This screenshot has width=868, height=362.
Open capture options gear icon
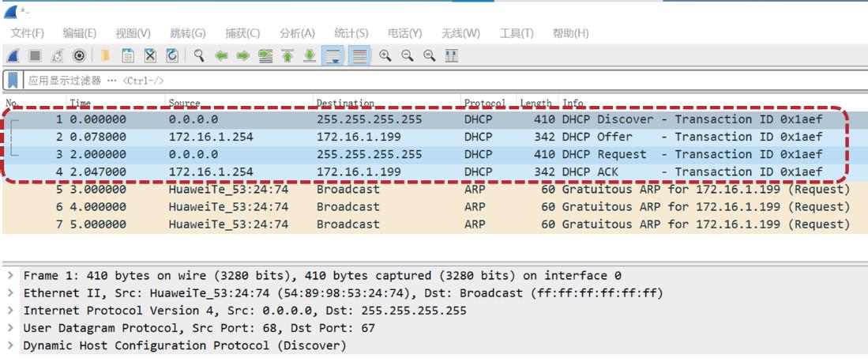click(79, 55)
